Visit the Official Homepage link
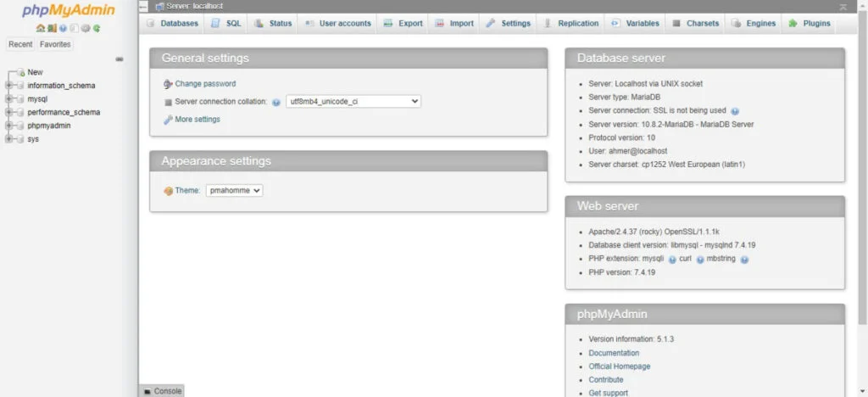The width and height of the screenshot is (868, 397). [620, 366]
